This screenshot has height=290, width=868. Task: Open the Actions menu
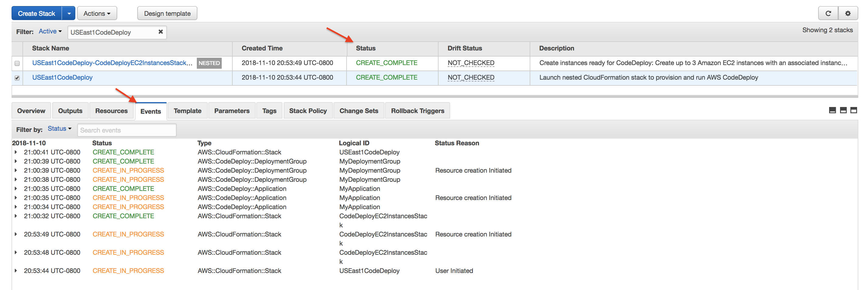coord(97,13)
